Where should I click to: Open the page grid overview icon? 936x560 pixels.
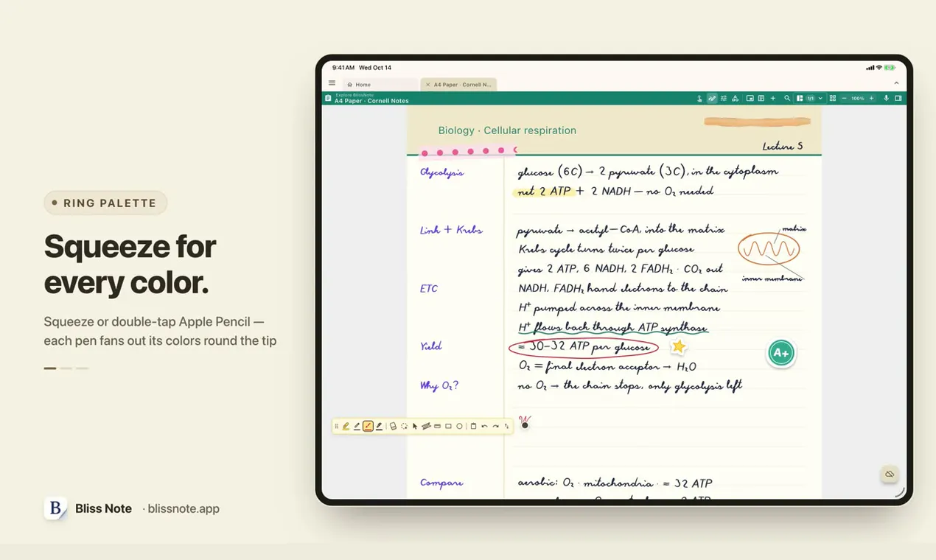tap(833, 98)
